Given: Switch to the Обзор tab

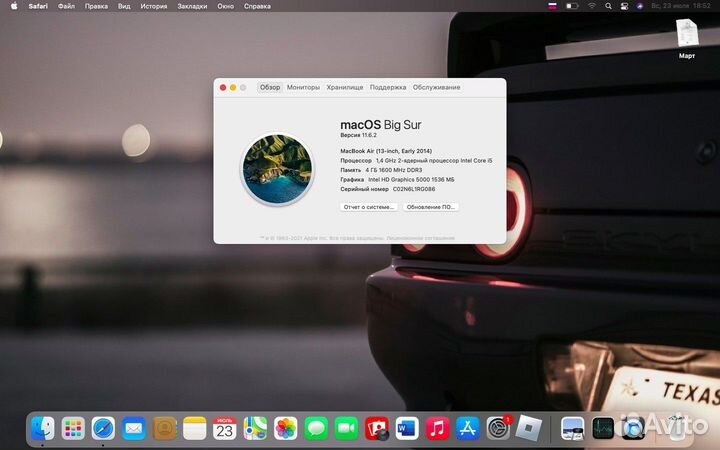Looking at the screenshot, I should pos(270,87).
